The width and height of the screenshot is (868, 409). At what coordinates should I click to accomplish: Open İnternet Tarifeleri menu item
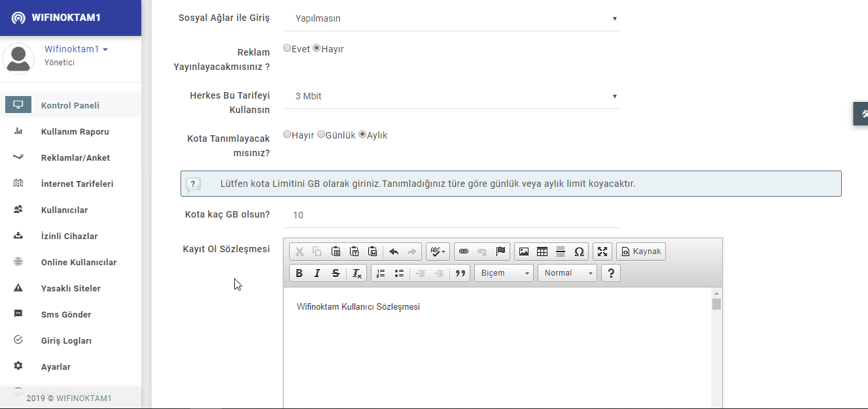[x=71, y=184]
